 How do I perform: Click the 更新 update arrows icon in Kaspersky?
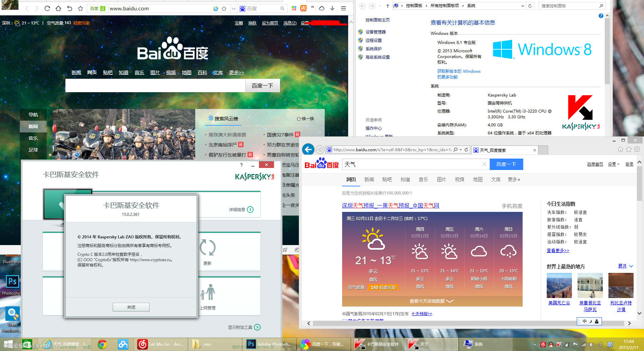pyautogui.click(x=207, y=248)
